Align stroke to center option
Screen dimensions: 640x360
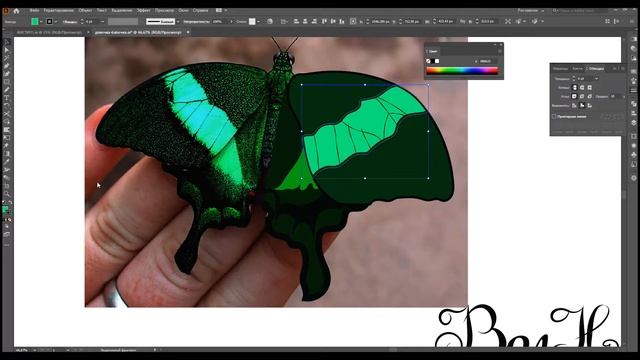tap(574, 105)
